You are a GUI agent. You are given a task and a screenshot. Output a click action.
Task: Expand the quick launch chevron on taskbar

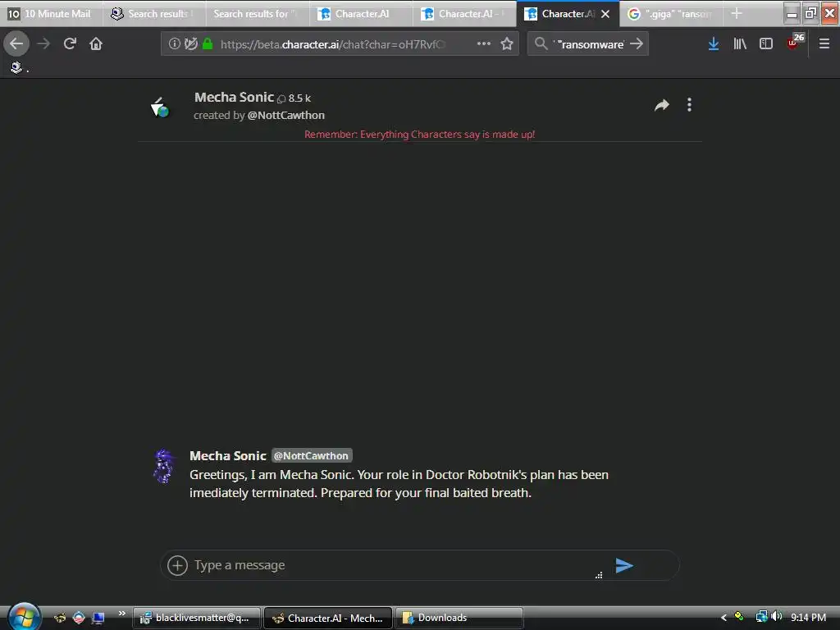click(121, 613)
